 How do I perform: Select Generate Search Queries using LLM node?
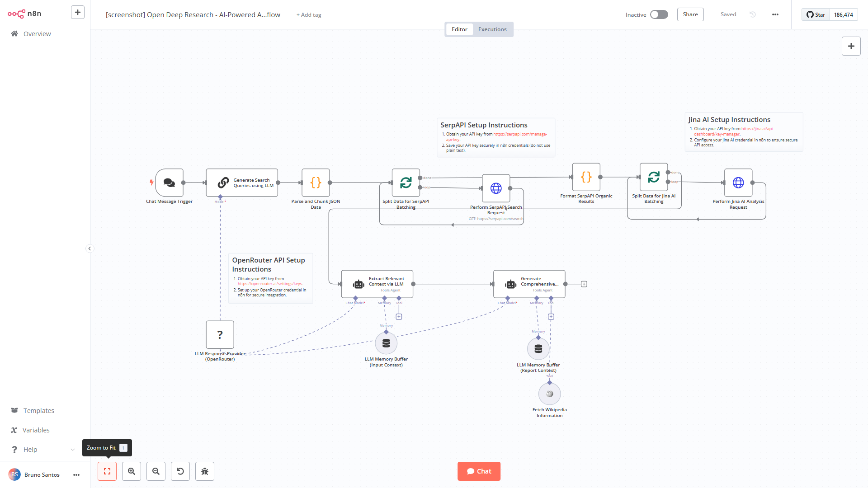click(242, 183)
